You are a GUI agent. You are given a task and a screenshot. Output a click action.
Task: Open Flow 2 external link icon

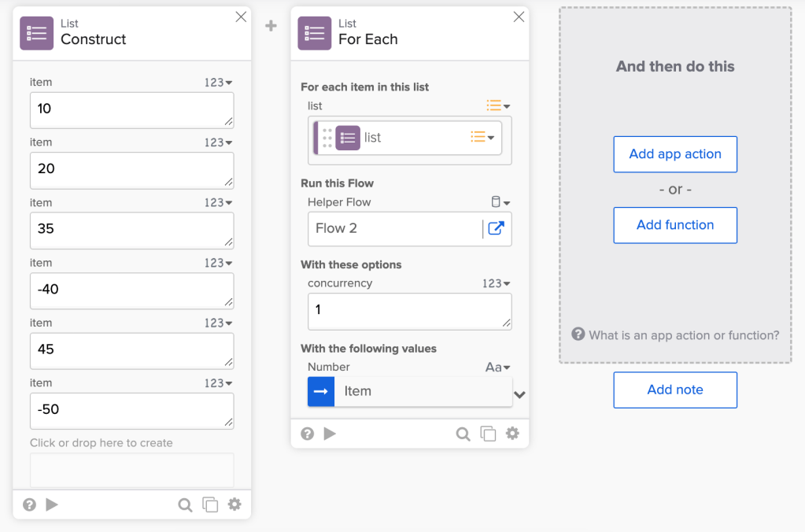coord(496,228)
